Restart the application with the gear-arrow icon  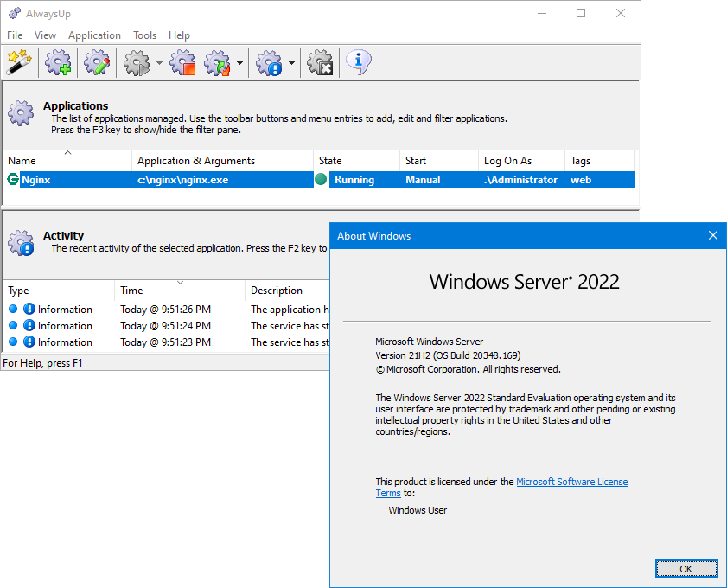[x=218, y=62]
